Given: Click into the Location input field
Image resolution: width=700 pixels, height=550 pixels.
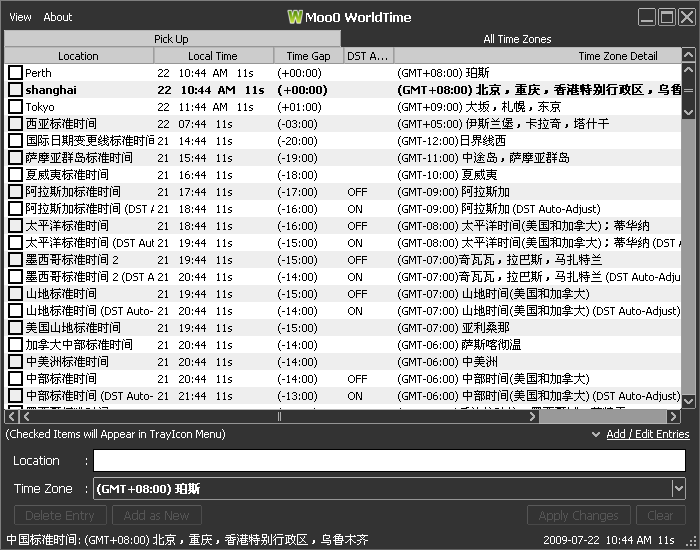Looking at the screenshot, I should coord(389,460).
